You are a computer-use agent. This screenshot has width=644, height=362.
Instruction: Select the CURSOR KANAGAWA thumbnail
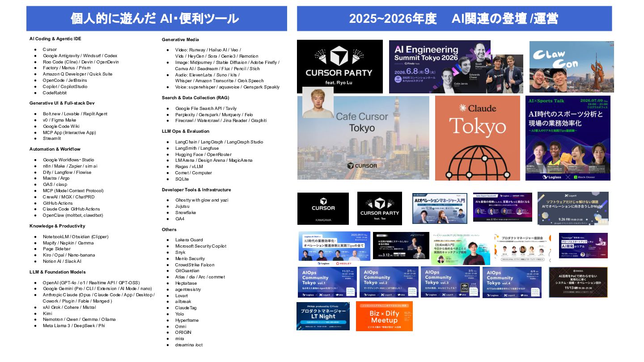point(323,209)
